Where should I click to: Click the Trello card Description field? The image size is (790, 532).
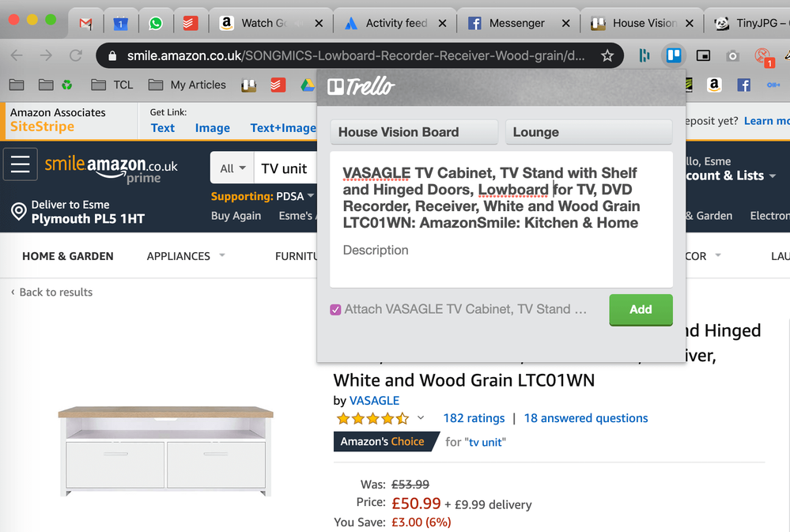coord(376,251)
